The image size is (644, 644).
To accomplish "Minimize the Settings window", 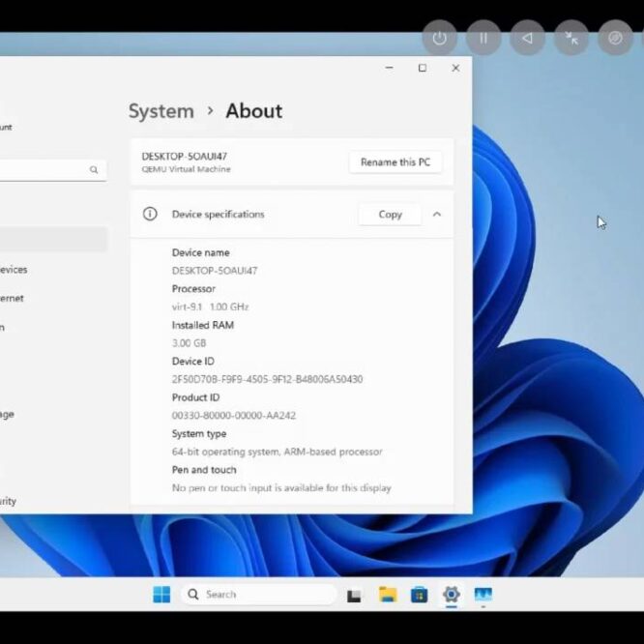I will [390, 68].
